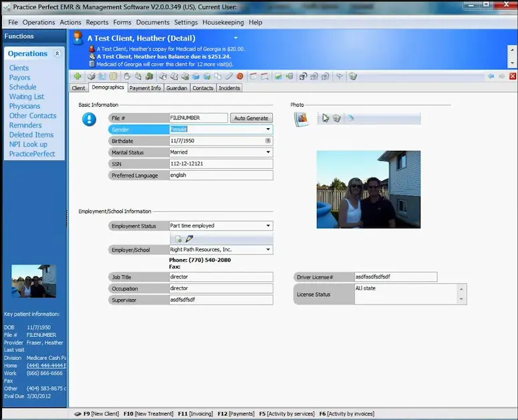The width and height of the screenshot is (518, 420).
Task: Click the save disk icon in toolbar
Action: pos(102,77)
